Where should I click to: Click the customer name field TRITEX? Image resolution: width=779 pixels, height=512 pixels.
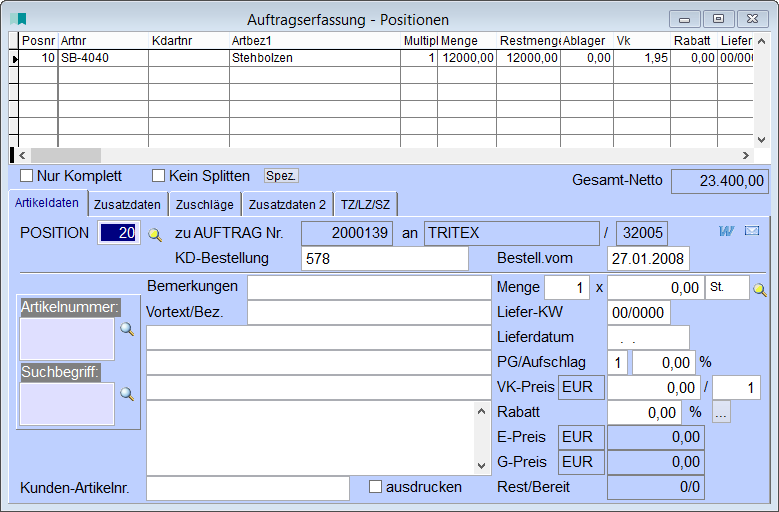pyautogui.click(x=512, y=233)
